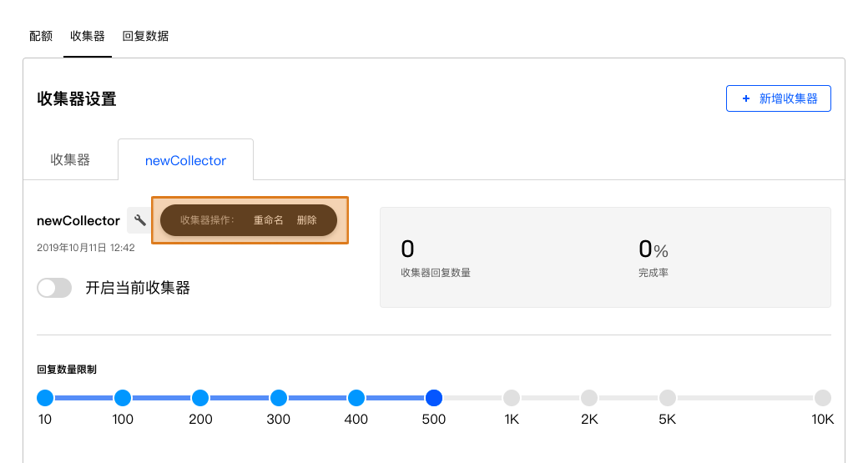
Task: Toggle the 开启当前收集器 switch
Action: click(x=54, y=288)
